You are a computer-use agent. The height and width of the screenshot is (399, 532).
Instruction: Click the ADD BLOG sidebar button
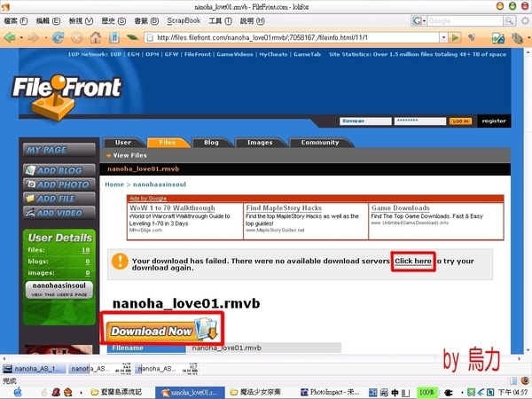coord(59,170)
